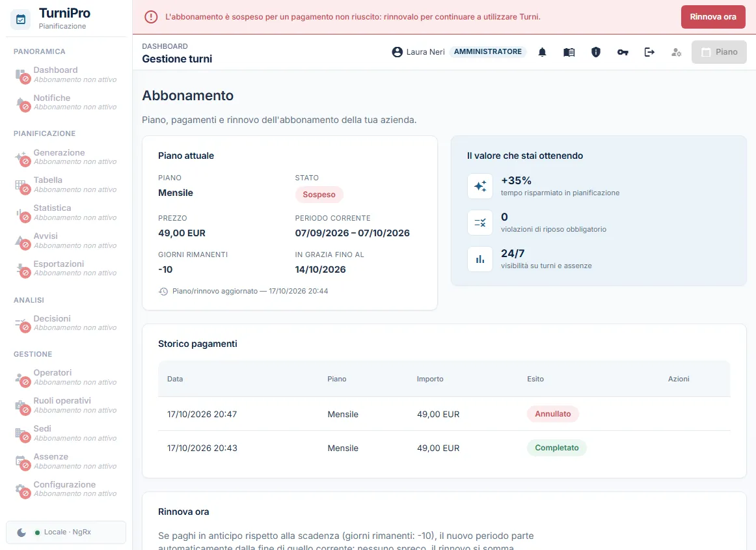Click the Piano button in header
The height and width of the screenshot is (550, 756).
click(x=719, y=52)
